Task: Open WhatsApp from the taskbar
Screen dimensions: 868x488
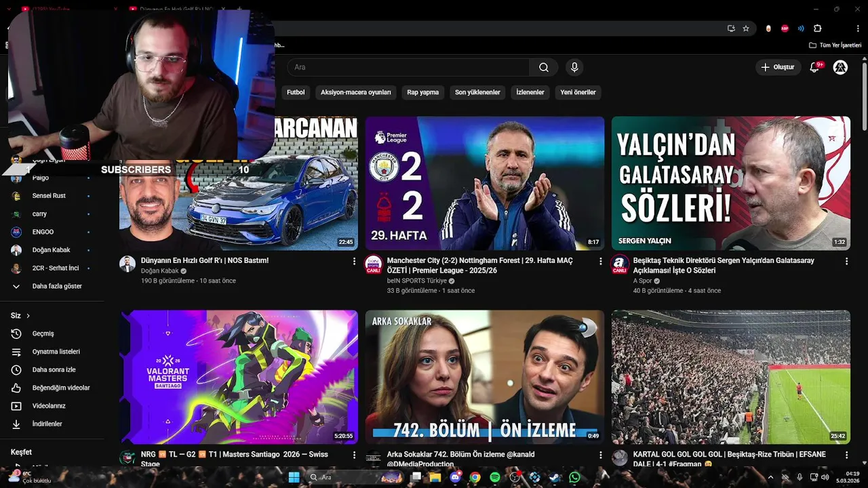Action: [575, 477]
